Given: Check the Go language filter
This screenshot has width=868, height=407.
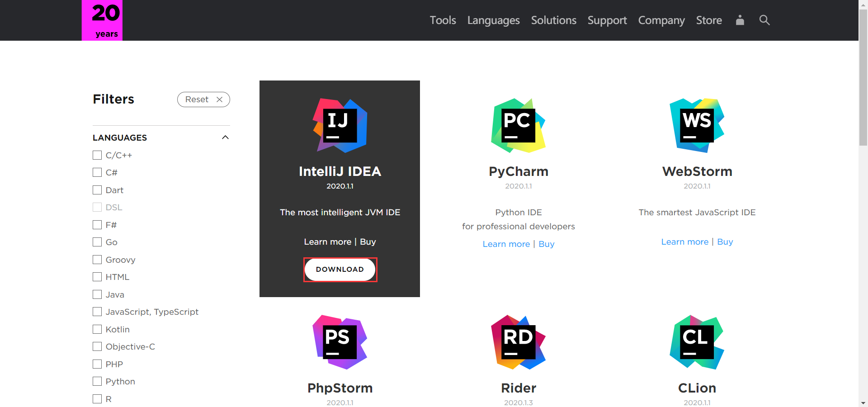Looking at the screenshot, I should pyautogui.click(x=97, y=242).
